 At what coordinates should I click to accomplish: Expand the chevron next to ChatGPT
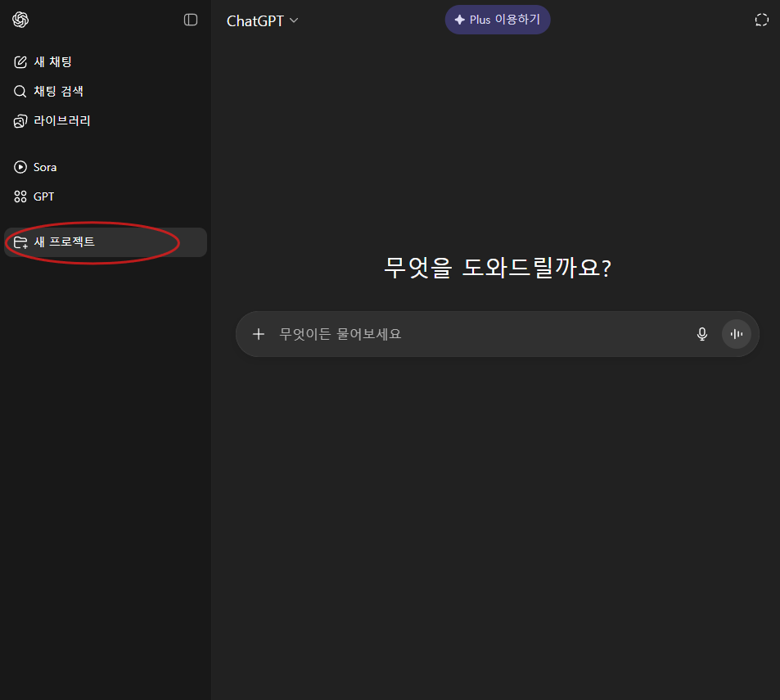coord(294,20)
